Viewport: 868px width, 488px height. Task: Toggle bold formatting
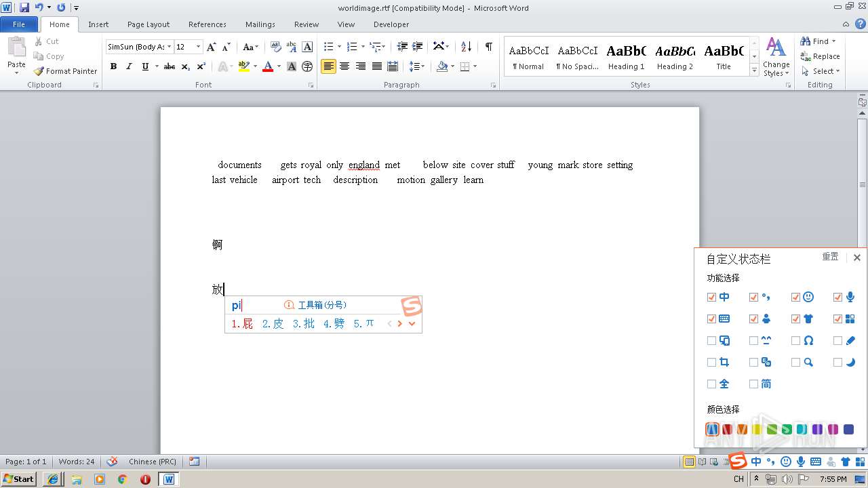tap(113, 66)
